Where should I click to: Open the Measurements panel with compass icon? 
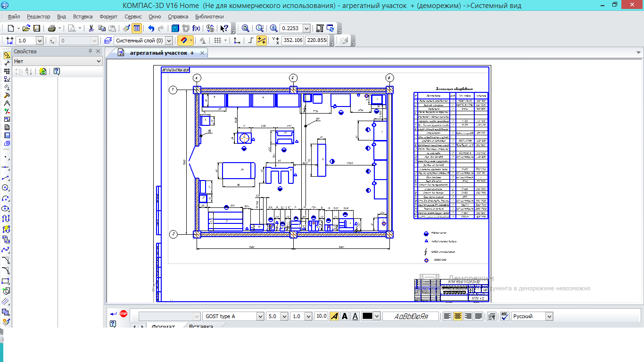[7, 103]
